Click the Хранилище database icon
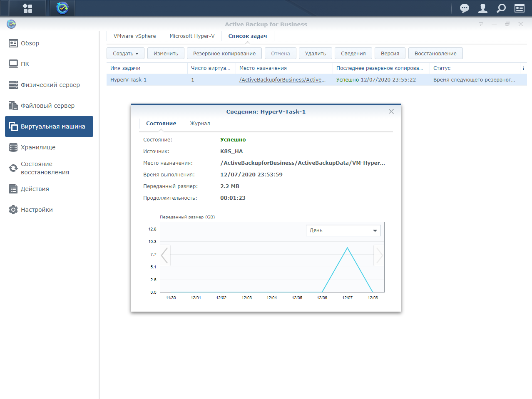The image size is (532, 399). pyautogui.click(x=13, y=147)
